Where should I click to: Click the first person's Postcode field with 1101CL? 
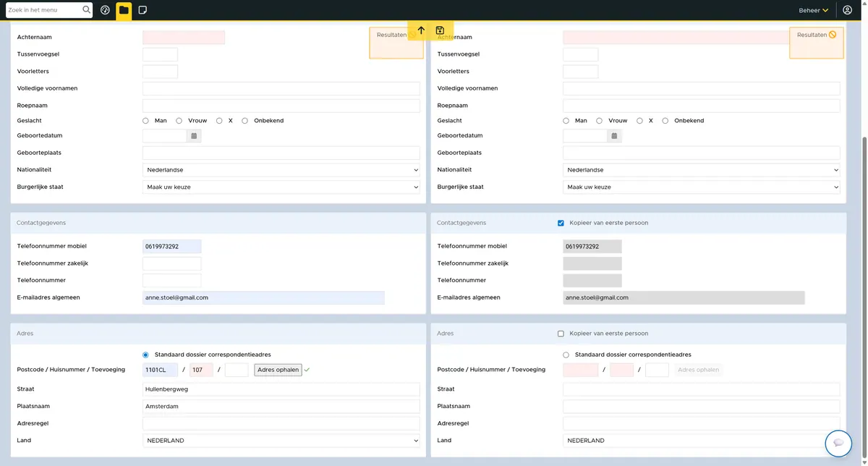pos(161,370)
